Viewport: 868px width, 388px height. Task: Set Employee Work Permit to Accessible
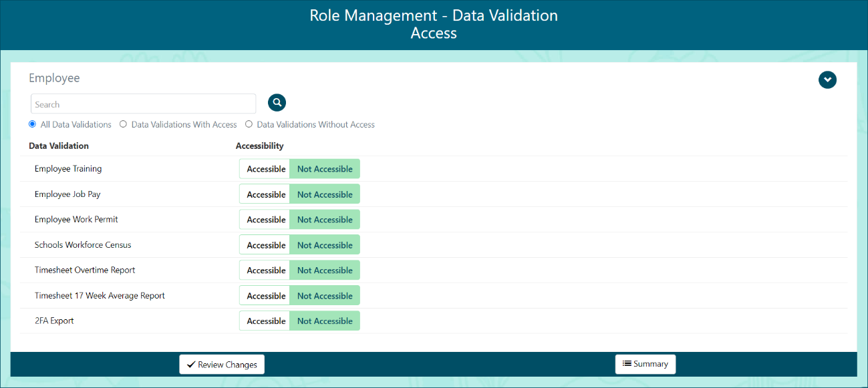265,220
